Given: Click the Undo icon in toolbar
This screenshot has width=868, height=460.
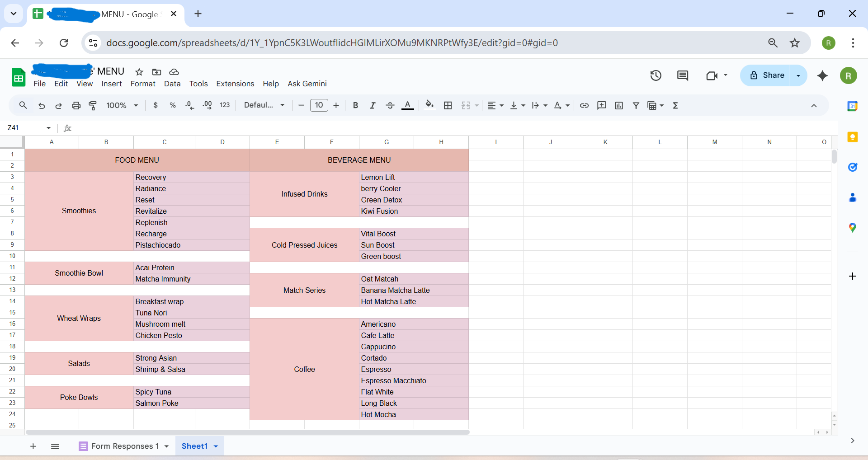Looking at the screenshot, I should tap(42, 106).
